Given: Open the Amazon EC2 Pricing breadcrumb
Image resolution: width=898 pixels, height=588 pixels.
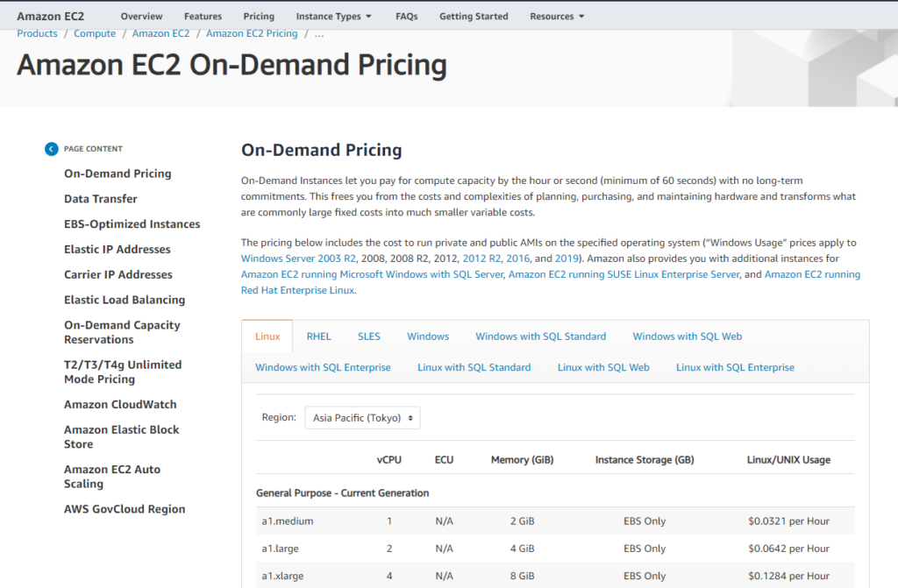Looking at the screenshot, I should click(252, 34).
